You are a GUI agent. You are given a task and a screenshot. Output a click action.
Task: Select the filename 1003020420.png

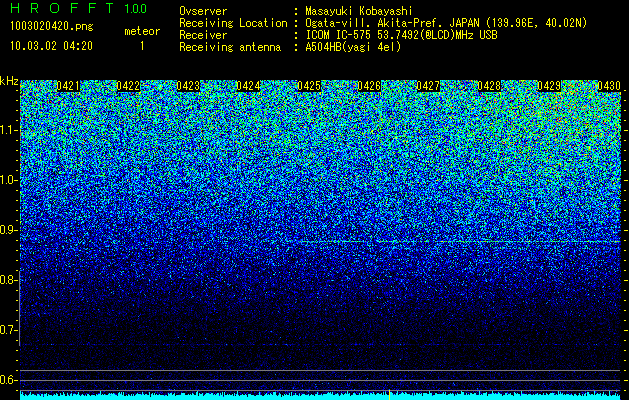click(x=52, y=26)
